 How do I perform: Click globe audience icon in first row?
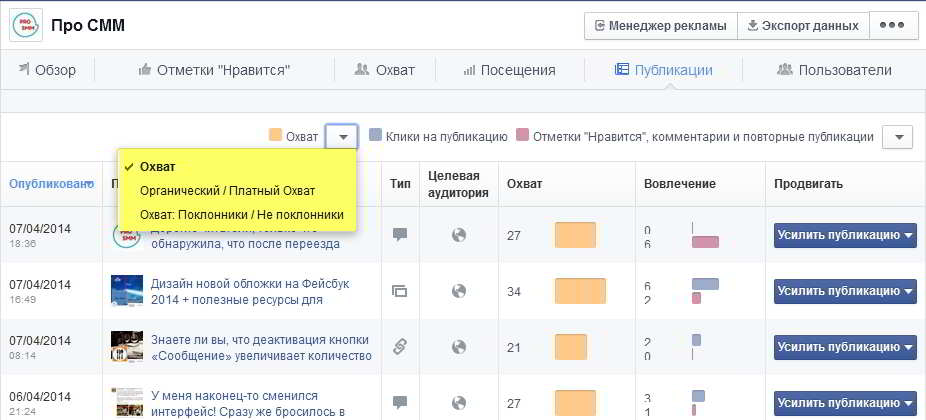point(459,235)
